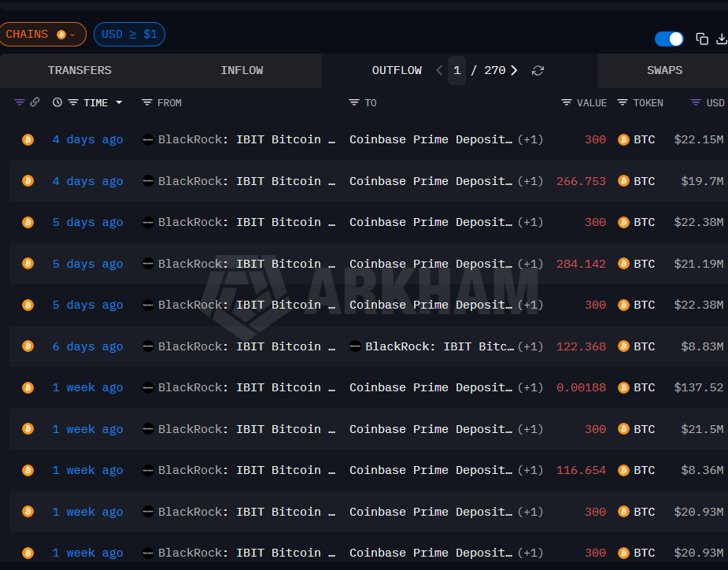The width and height of the screenshot is (728, 570).
Task: Click the link icon in table header
Action: tap(35, 102)
